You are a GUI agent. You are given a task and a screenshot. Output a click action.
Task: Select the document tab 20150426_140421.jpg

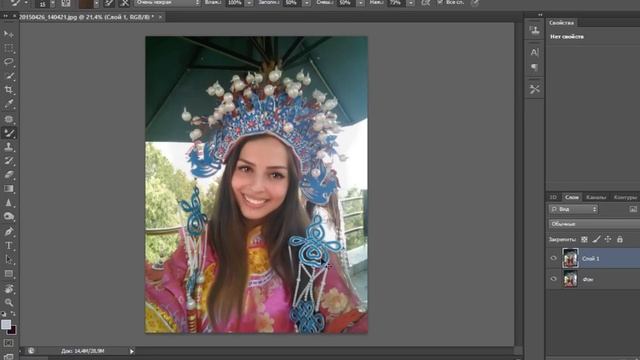pyautogui.click(x=86, y=17)
